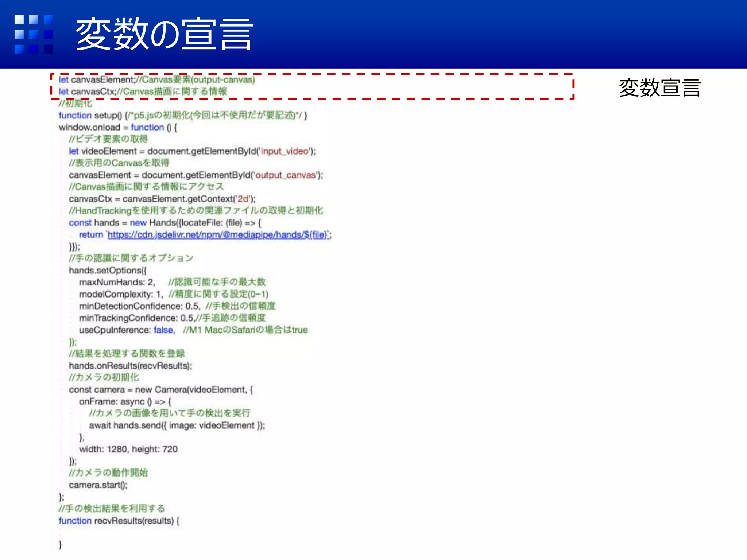Select the 'window.onload = function () {' line
This screenshot has height=560, width=747.
point(118,128)
